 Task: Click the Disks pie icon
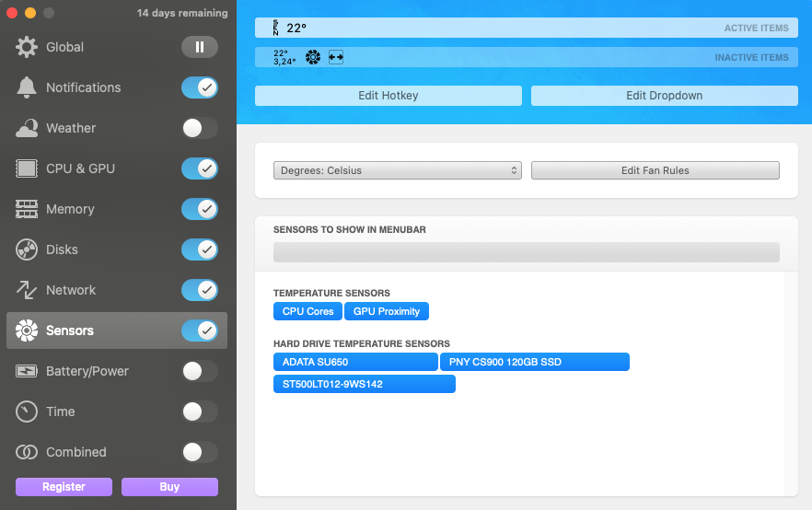coord(27,249)
